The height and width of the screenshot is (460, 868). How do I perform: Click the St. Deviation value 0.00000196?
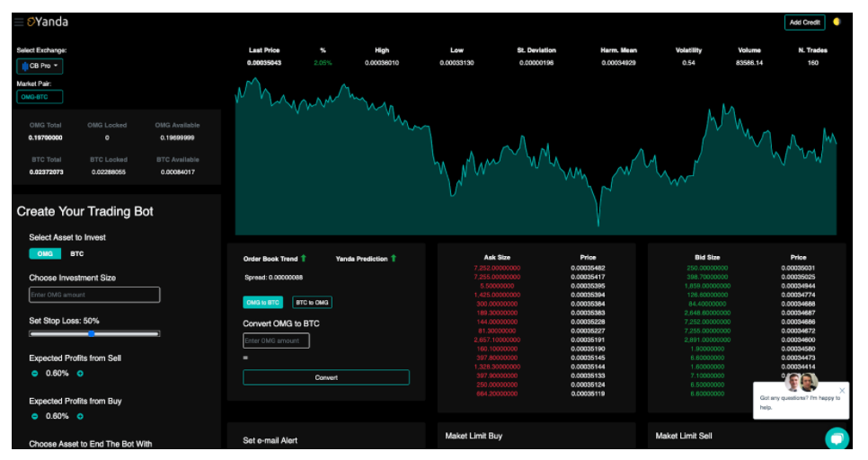pos(536,63)
